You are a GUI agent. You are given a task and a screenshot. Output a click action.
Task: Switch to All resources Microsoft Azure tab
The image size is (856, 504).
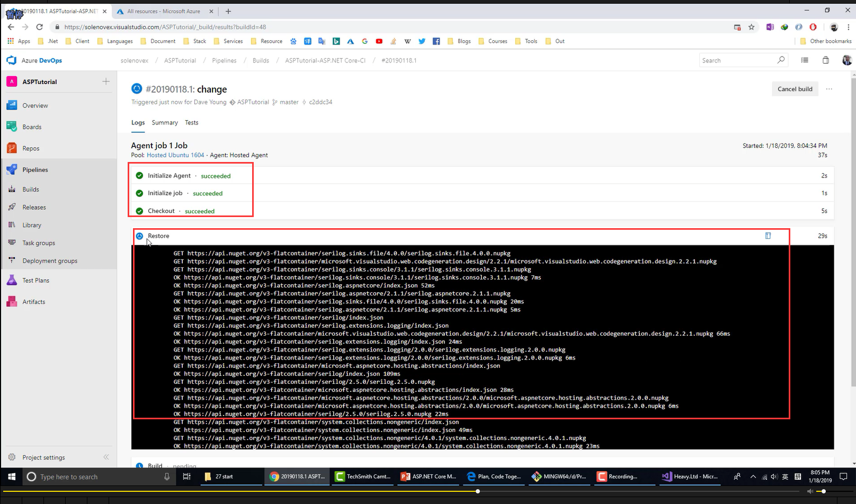164,11
